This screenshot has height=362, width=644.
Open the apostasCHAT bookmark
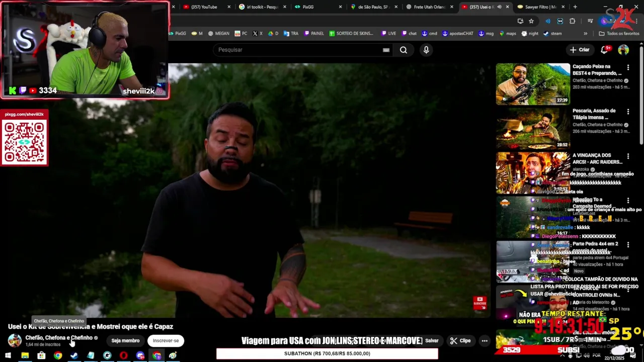point(458,34)
